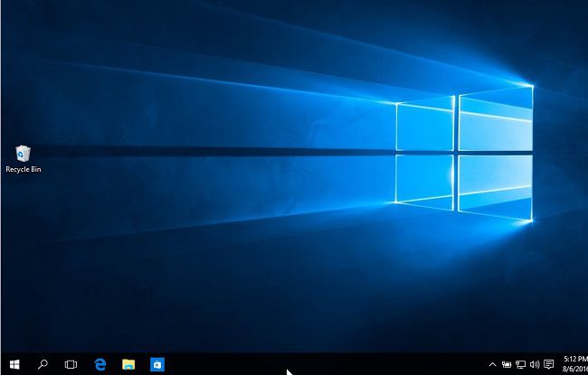Image resolution: width=588 pixels, height=375 pixels.
Task: Click the Recycle Bin text label
Action: point(24,169)
